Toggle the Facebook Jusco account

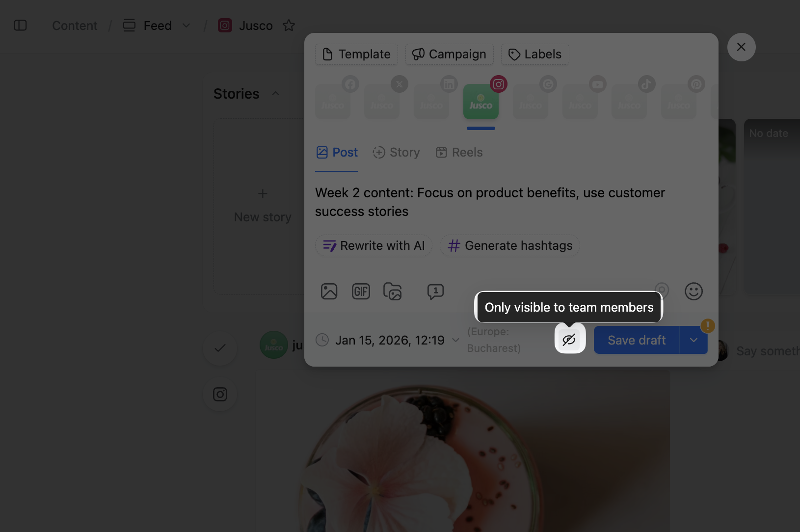click(x=333, y=101)
